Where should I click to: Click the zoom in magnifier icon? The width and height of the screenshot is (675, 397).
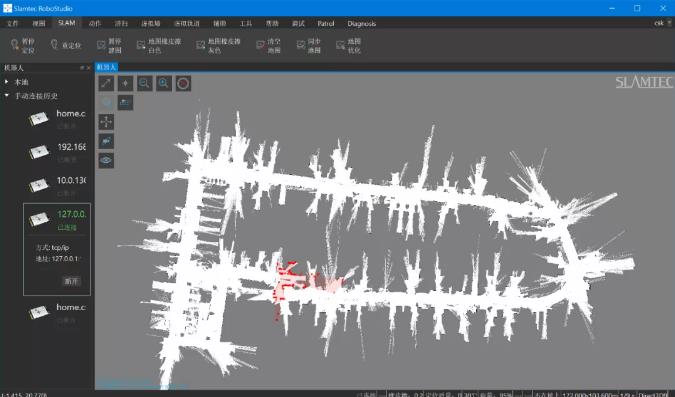coord(164,83)
